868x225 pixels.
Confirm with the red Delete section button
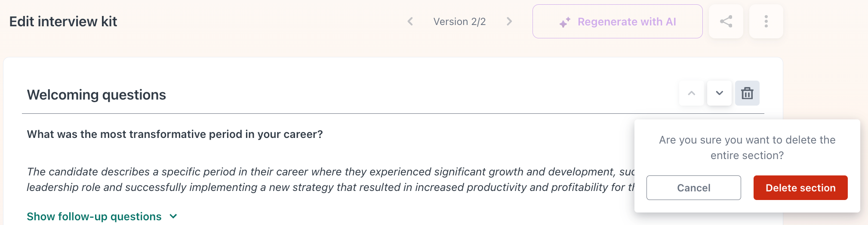pos(800,187)
